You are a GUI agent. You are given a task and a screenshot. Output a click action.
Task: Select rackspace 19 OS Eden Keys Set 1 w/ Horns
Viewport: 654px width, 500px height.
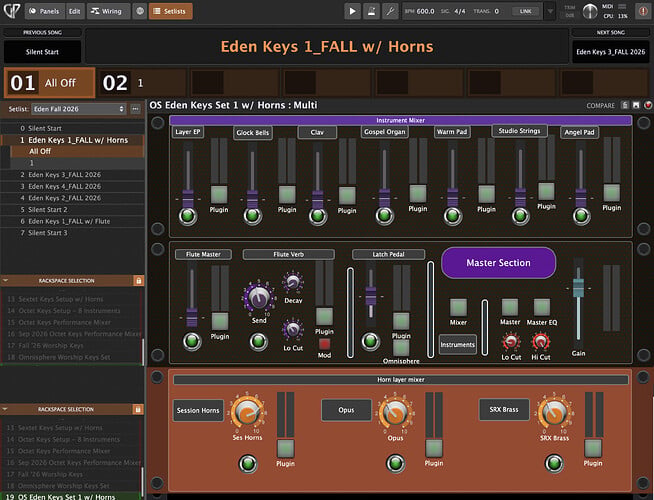[x=72, y=496]
